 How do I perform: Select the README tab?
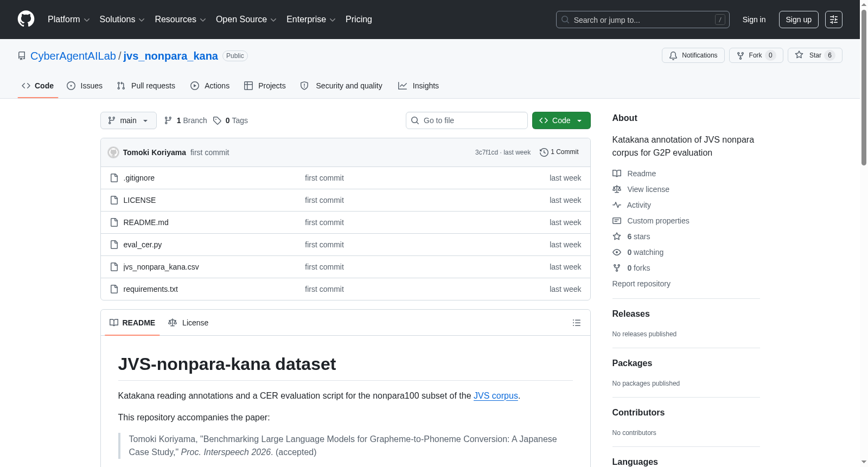[132, 323]
